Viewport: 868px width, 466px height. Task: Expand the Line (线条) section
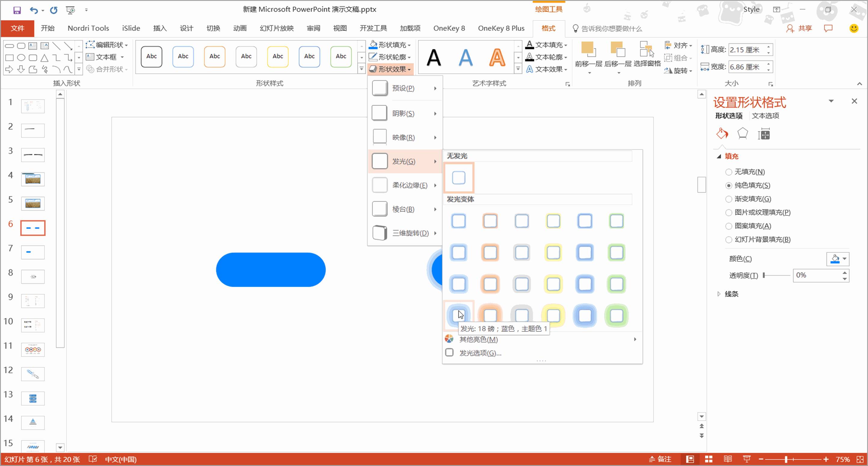coord(731,294)
